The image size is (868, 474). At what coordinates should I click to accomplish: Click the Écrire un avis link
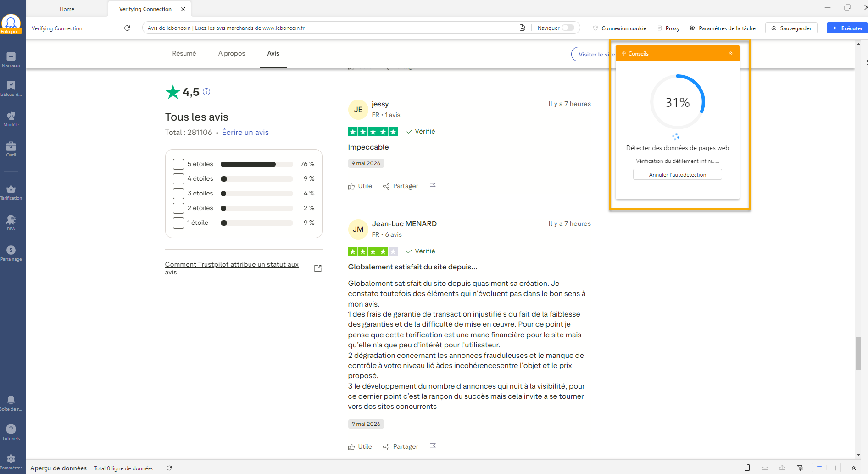245,132
